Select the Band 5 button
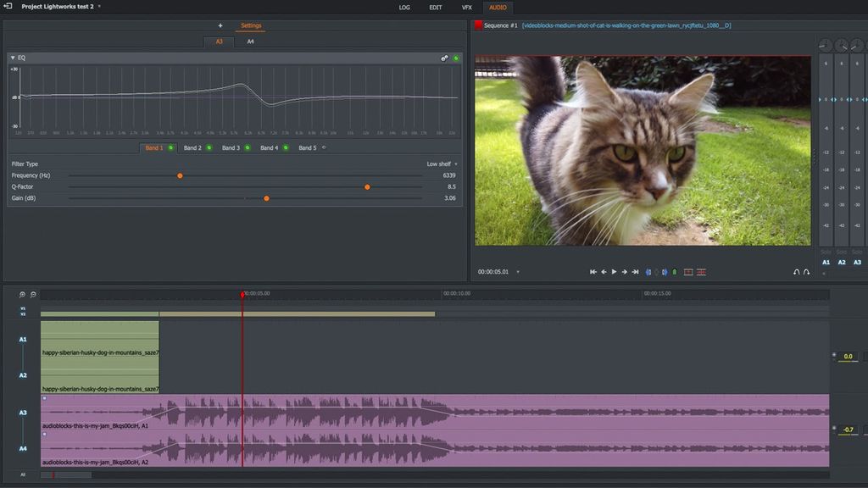The height and width of the screenshot is (488, 868). coord(306,147)
